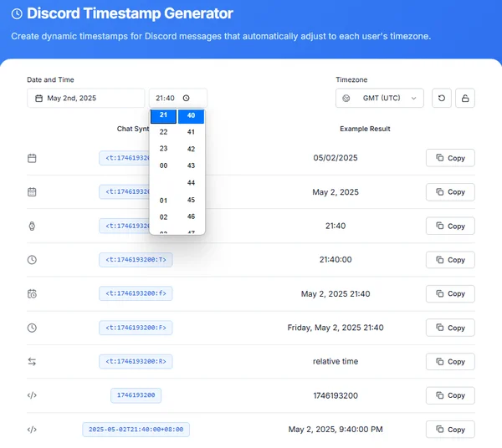This screenshot has height=448, width=502.
Task: Choose minute 42 in time picker
Action: (x=191, y=149)
